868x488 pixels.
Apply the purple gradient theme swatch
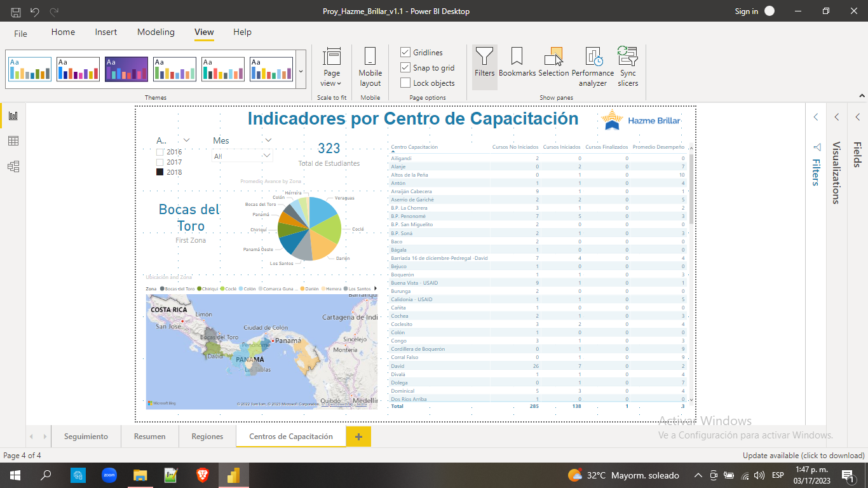pyautogui.click(x=126, y=69)
